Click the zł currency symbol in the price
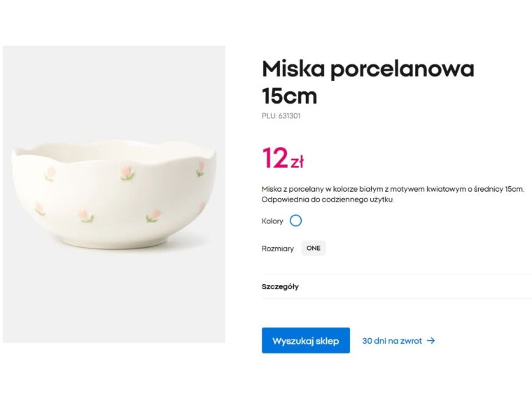The width and height of the screenshot is (532, 399). point(297,162)
